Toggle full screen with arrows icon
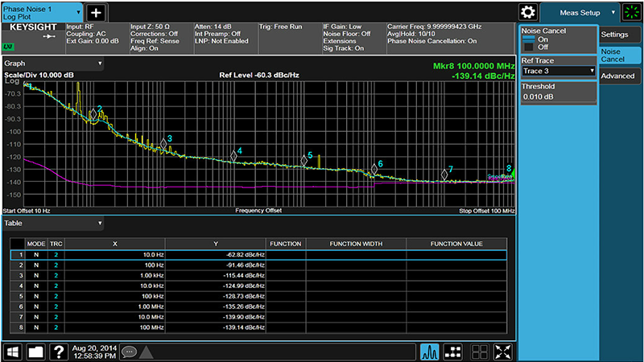The width and height of the screenshot is (644, 362). tap(504, 352)
